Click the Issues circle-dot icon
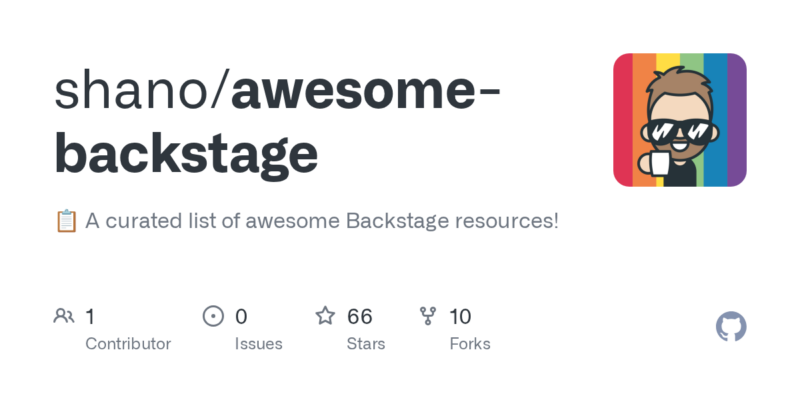800x400 pixels. [x=213, y=317]
